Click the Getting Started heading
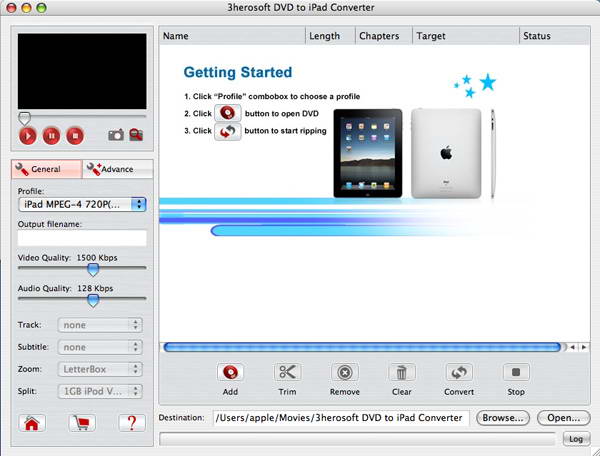The width and height of the screenshot is (600, 456). pos(238,72)
